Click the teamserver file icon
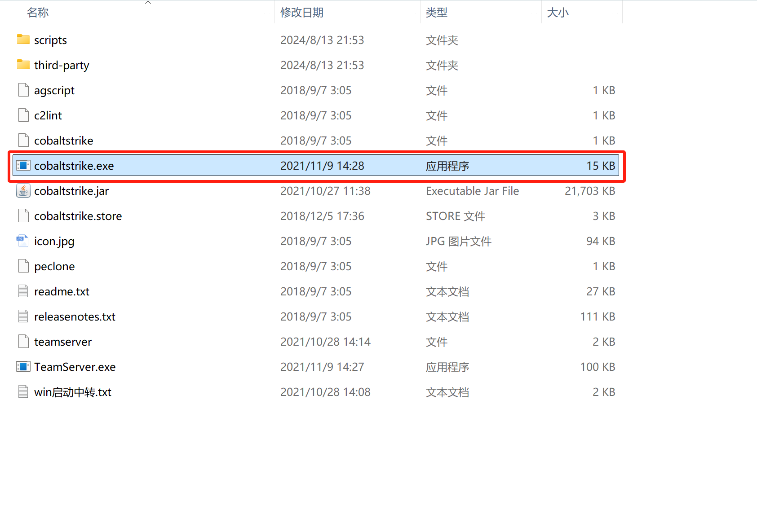The width and height of the screenshot is (757, 532). [23, 342]
